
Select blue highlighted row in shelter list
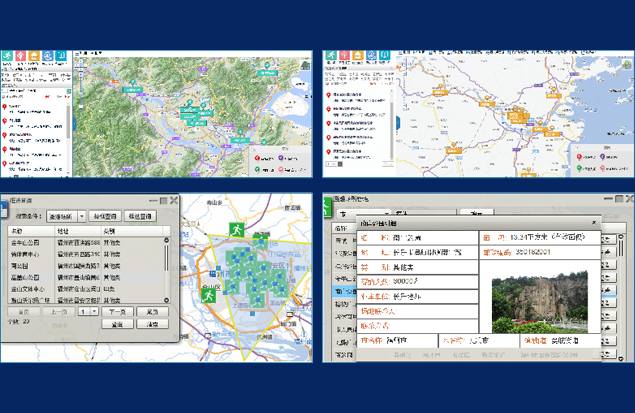coord(344,291)
